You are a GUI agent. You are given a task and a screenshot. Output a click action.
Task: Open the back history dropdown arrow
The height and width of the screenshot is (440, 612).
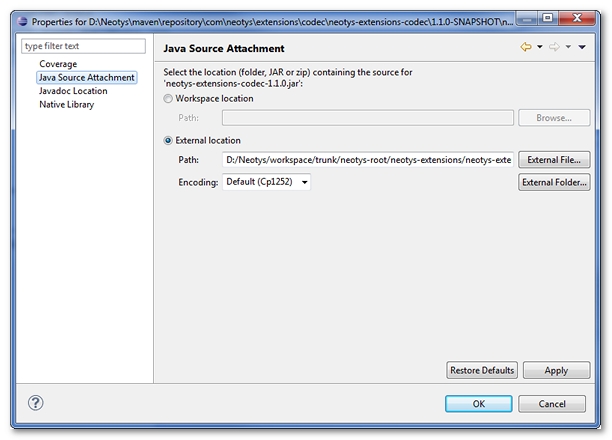pyautogui.click(x=540, y=47)
